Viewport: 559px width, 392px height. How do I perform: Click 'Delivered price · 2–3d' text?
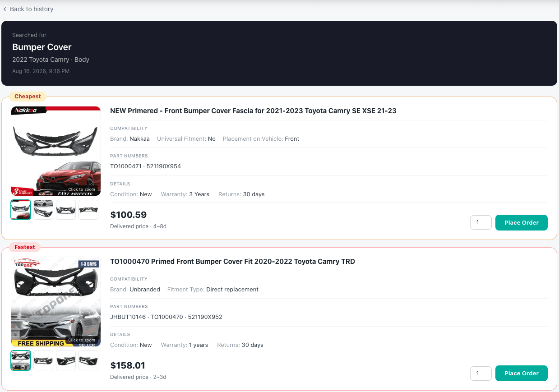(x=138, y=377)
